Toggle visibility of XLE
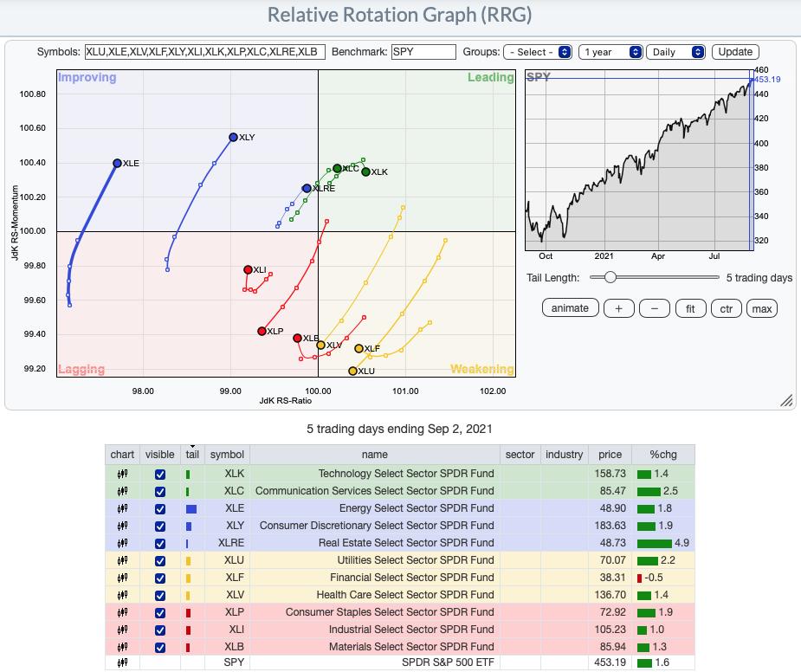 click(x=160, y=509)
